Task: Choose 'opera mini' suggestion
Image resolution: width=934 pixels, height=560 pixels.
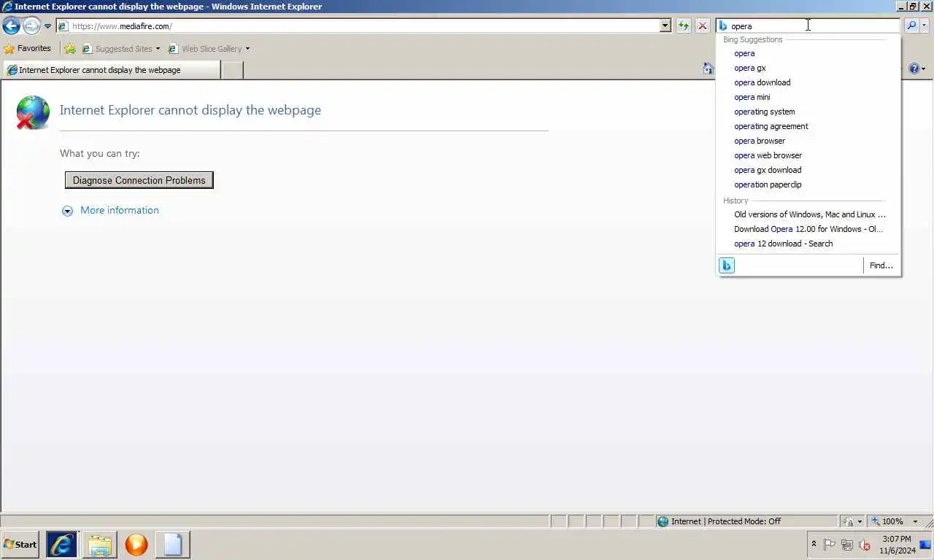Action: click(808, 97)
